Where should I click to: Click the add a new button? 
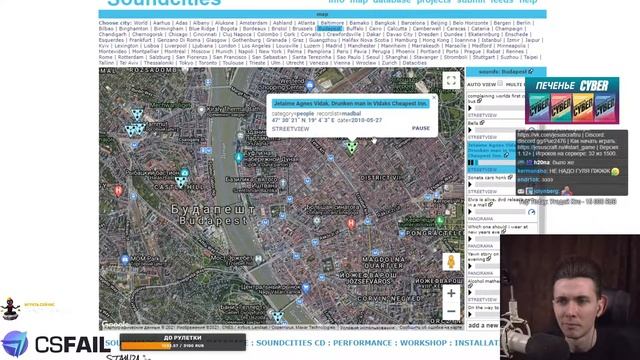click(483, 325)
